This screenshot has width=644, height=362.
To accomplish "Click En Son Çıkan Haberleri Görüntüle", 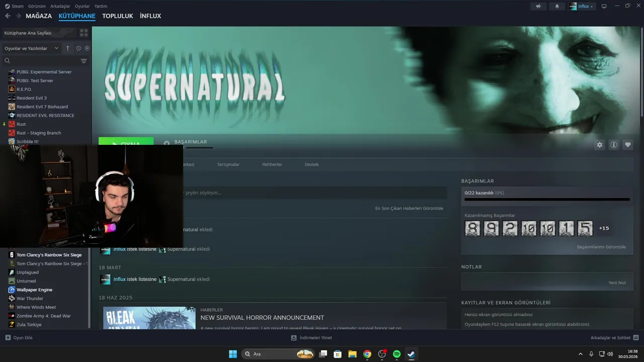I will pos(409,208).
